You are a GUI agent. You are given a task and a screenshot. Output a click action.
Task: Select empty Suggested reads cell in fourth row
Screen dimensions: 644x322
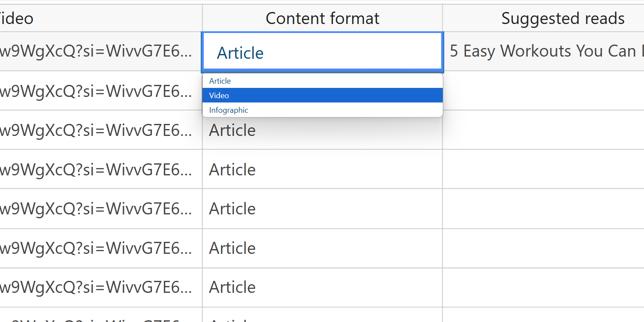(x=543, y=169)
